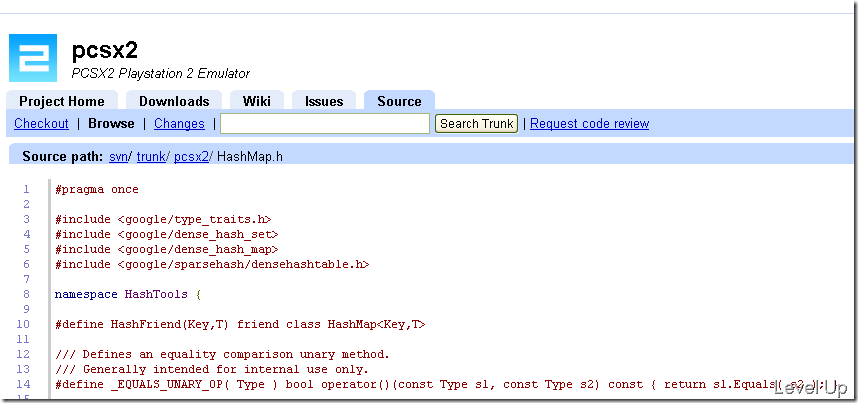Open the Changes link

tap(179, 124)
